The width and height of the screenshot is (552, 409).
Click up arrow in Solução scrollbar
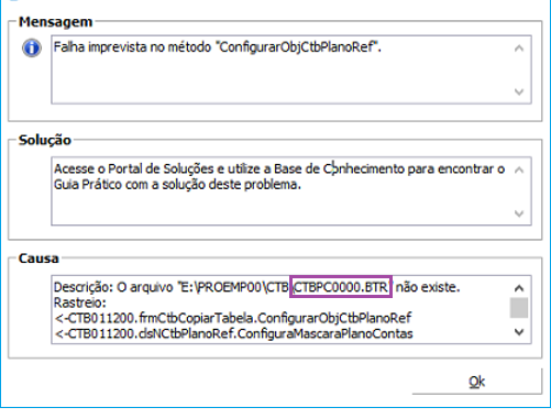[x=519, y=170]
